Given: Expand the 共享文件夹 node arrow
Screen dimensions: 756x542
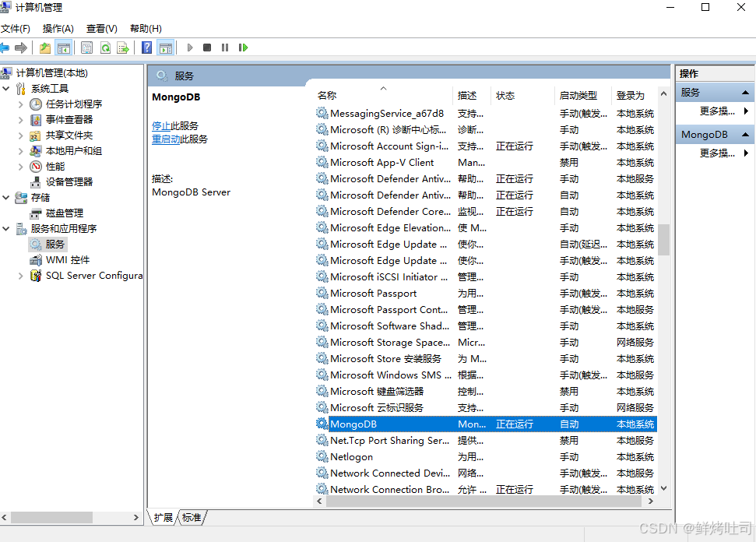Looking at the screenshot, I should (x=21, y=135).
